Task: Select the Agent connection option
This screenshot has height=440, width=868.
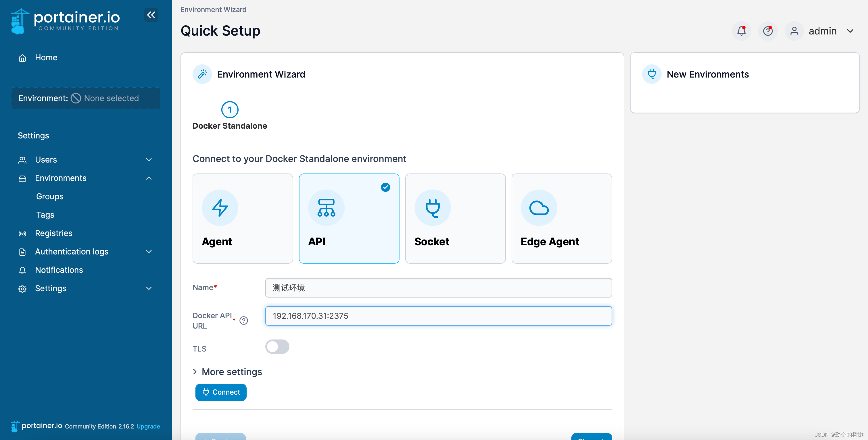Action: pos(242,219)
